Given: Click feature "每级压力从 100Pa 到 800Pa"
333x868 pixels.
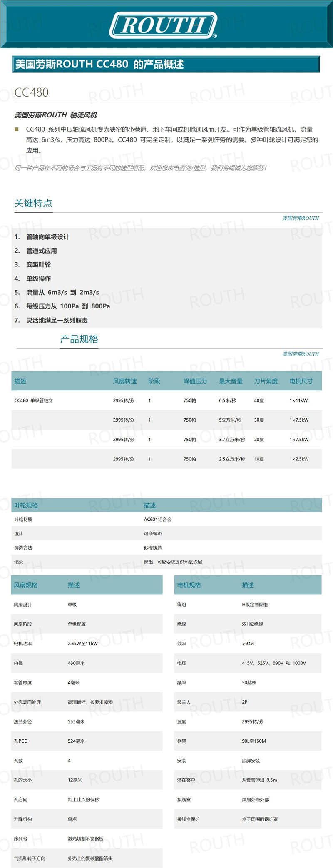Looking at the screenshot, I should point(68,306).
